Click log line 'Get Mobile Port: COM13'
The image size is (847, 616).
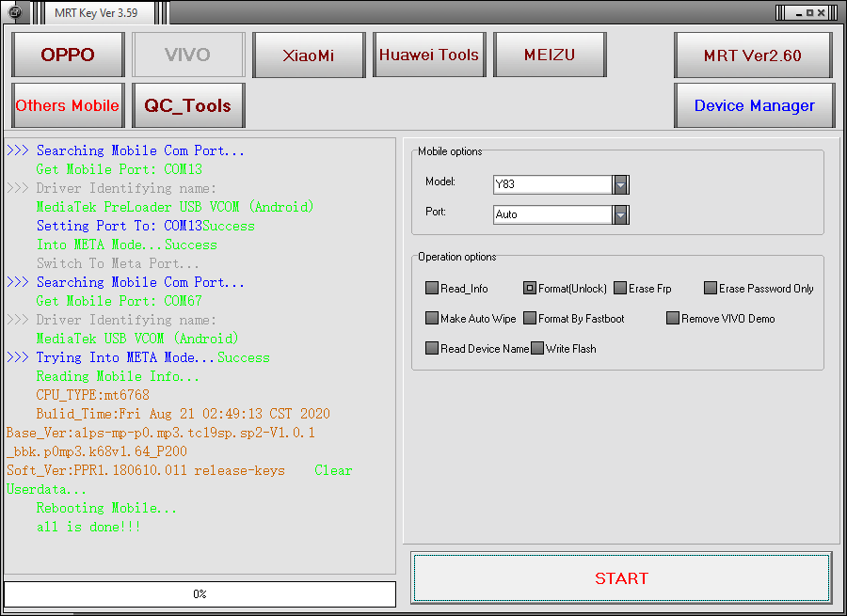point(119,169)
